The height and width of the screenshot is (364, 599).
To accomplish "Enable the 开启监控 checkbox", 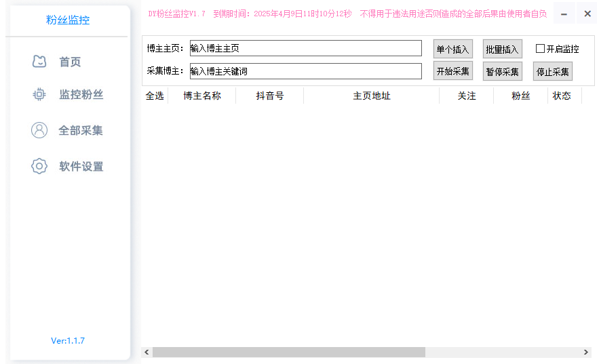I will (541, 49).
